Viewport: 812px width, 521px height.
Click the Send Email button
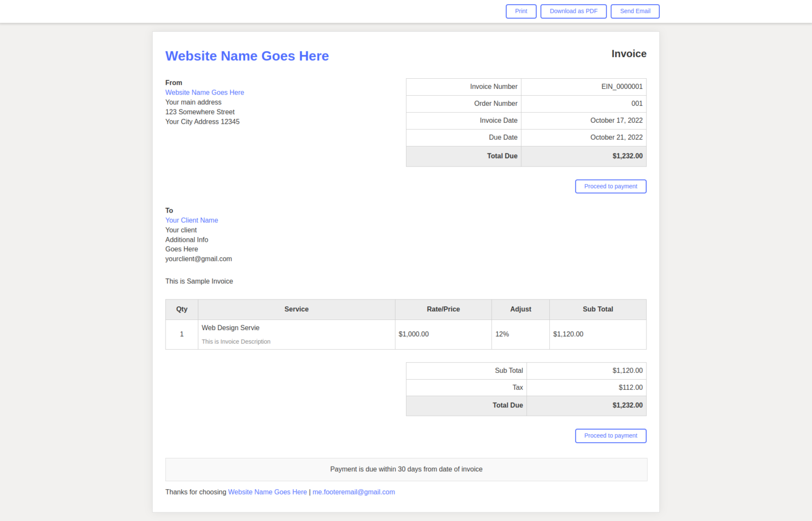tap(635, 11)
